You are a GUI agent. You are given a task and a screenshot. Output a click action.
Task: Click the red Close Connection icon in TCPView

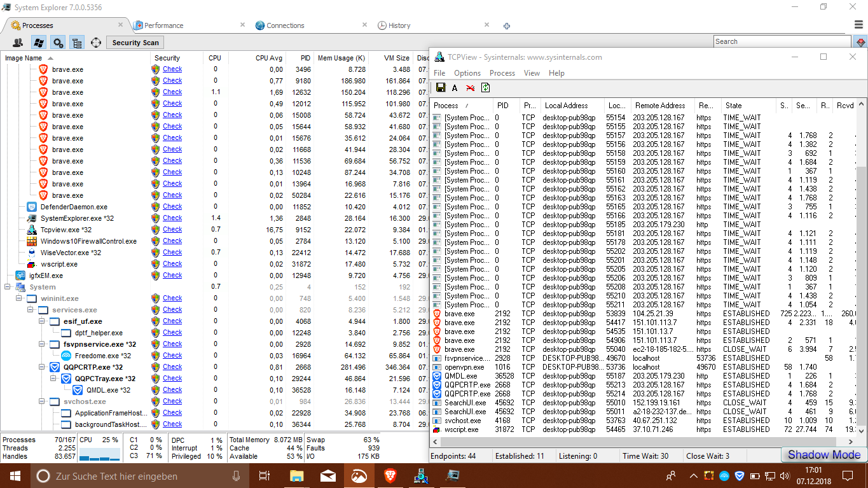coord(470,88)
